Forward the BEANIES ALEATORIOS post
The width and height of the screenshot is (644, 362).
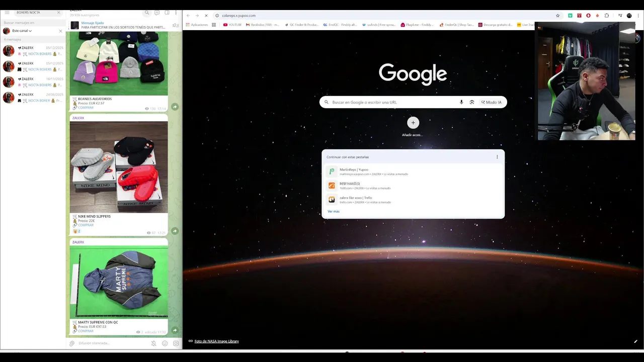175,107
